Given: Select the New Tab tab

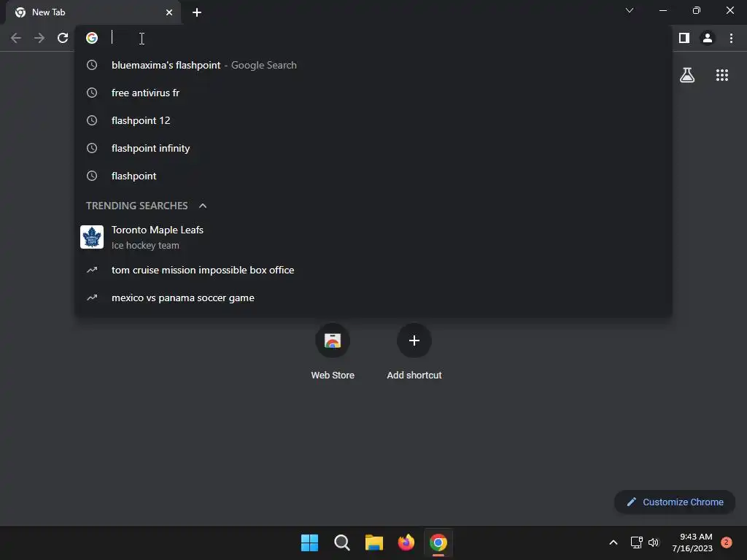Looking at the screenshot, I should [93, 12].
